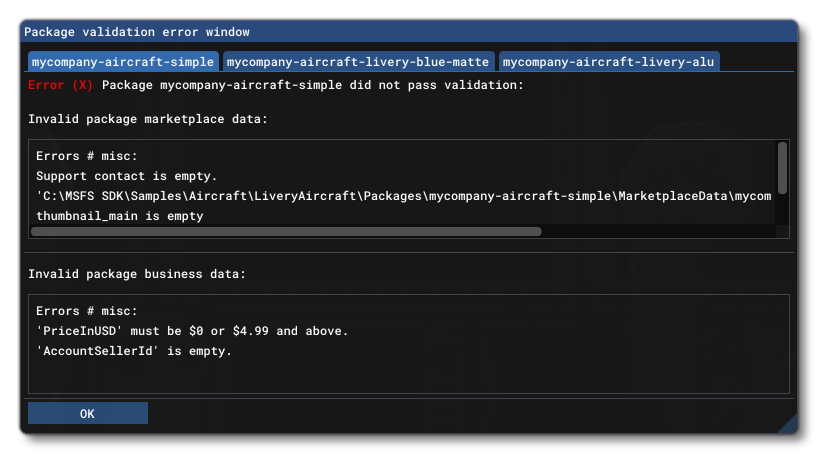Image resolution: width=818 pixels, height=454 pixels.
Task: Click 'did not pass validation' message text
Action: coord(436,85)
